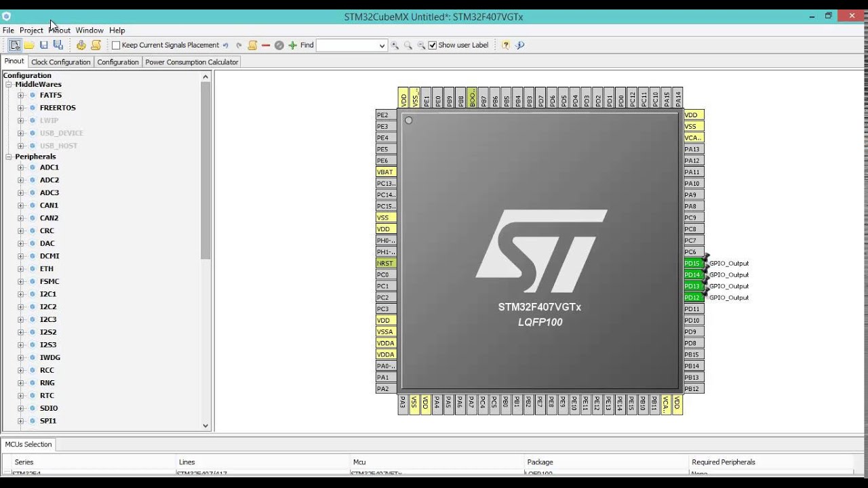Open the Power Consumption Calculator tab
This screenshot has width=868, height=488.
(x=192, y=62)
